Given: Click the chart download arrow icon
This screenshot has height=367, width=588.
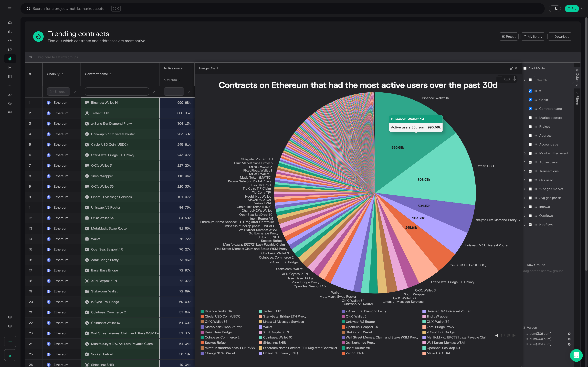Looking at the screenshot, I should tap(514, 79).
